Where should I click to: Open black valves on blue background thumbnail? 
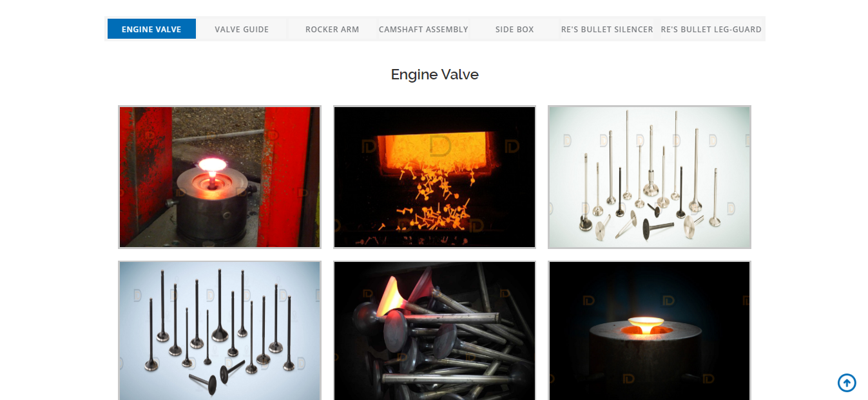220,330
